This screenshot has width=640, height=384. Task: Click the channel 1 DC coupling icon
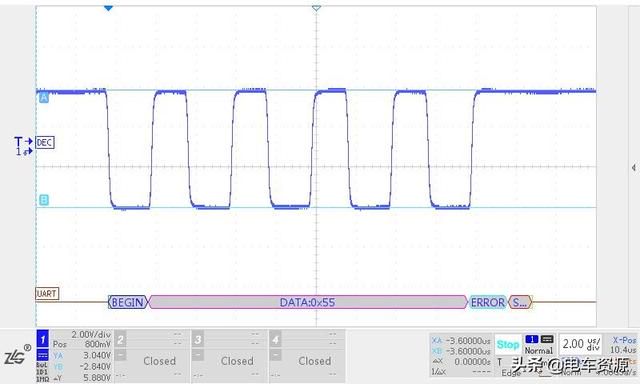(x=43, y=354)
